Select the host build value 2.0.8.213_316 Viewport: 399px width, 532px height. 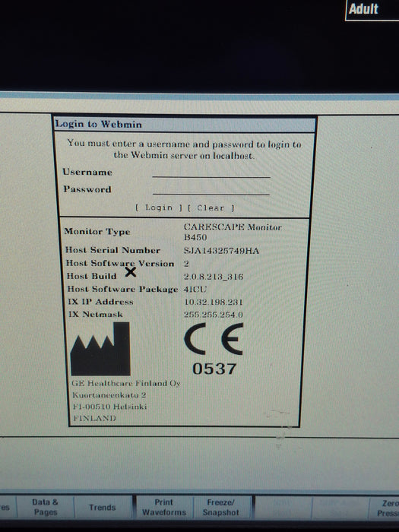click(x=214, y=277)
